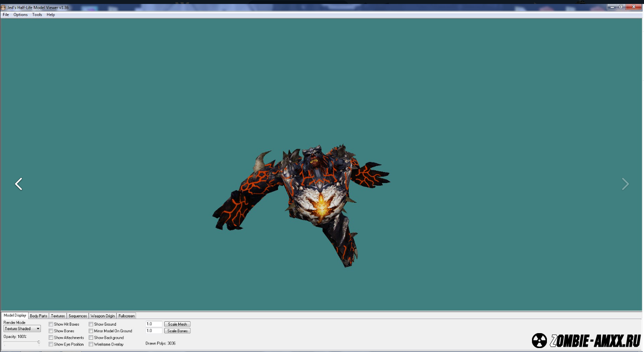Image resolution: width=644 pixels, height=352 pixels.
Task: Switch to the Textures tab
Action: tap(58, 316)
